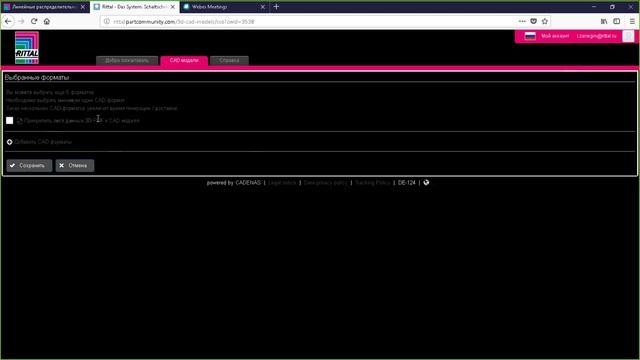640x360 pixels.
Task: Close the Webex Meetings tab
Action: (263, 7)
